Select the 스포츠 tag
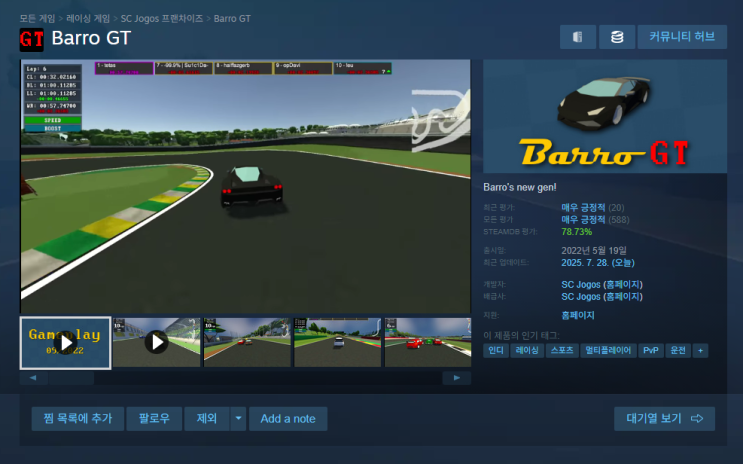This screenshot has height=464, width=743. (562, 350)
